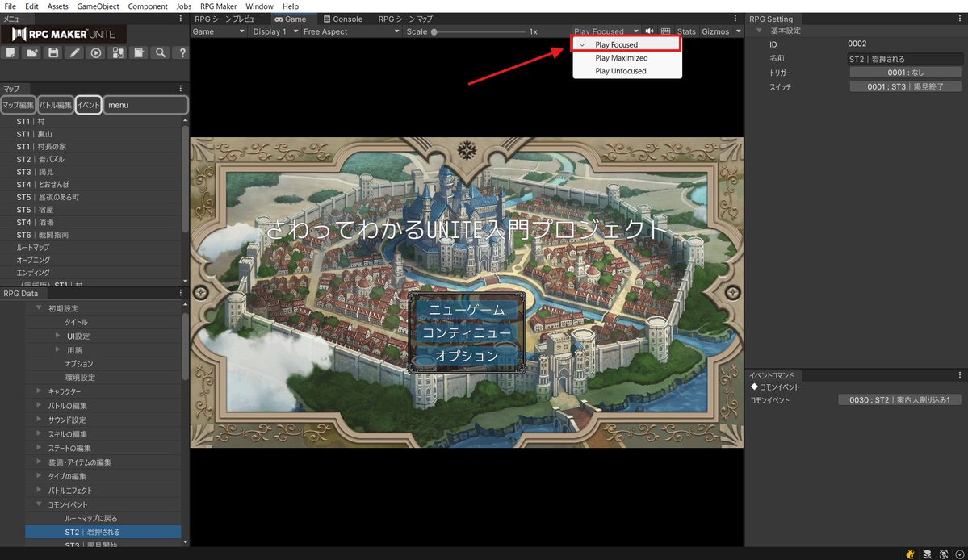Viewport: 968px width, 560px height.
Task: Open the search icon in RPG Maker toolbar
Action: 161,52
